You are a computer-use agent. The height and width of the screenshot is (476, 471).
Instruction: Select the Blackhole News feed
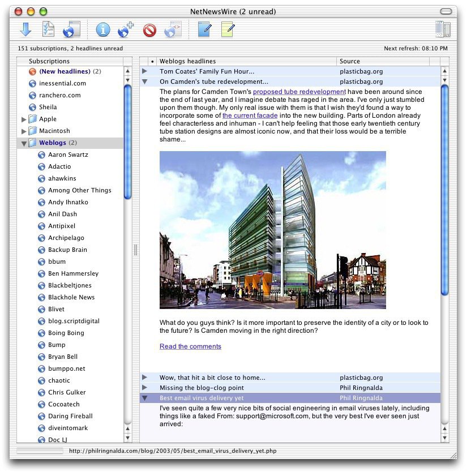coord(70,297)
